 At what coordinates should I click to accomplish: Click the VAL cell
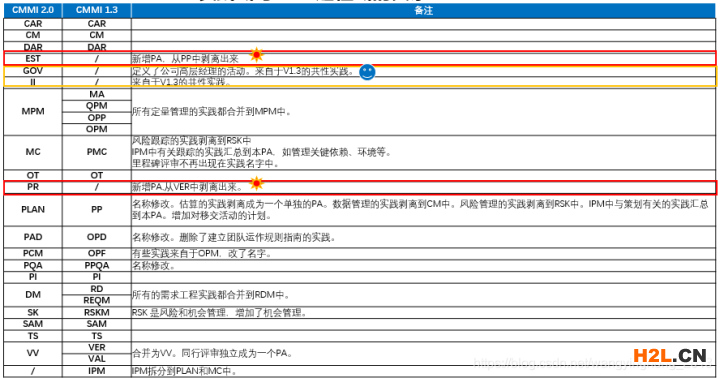[x=97, y=359]
